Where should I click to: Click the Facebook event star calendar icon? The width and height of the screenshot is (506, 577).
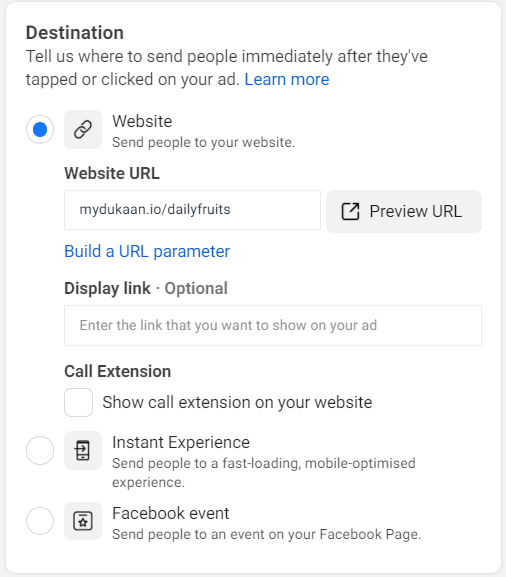point(83,521)
